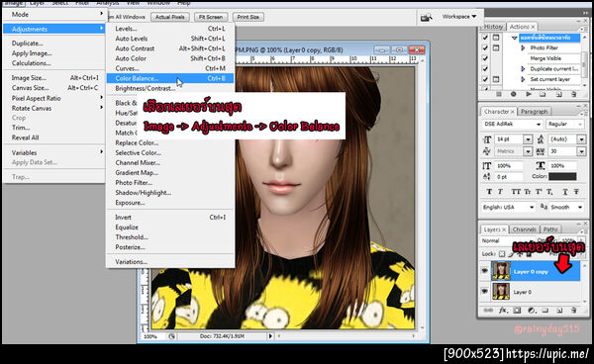Apply Small Caps in Character panel
Screen dimensions: 594x364
(528, 192)
